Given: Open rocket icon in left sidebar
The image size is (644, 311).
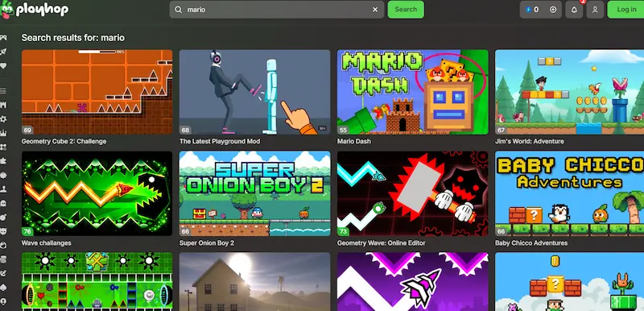Looking at the screenshot, I should 3,52.
